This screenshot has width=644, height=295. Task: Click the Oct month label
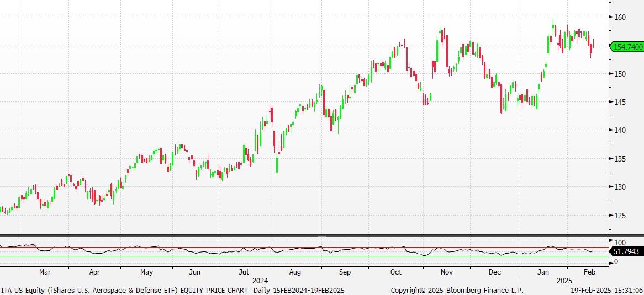coord(396,272)
